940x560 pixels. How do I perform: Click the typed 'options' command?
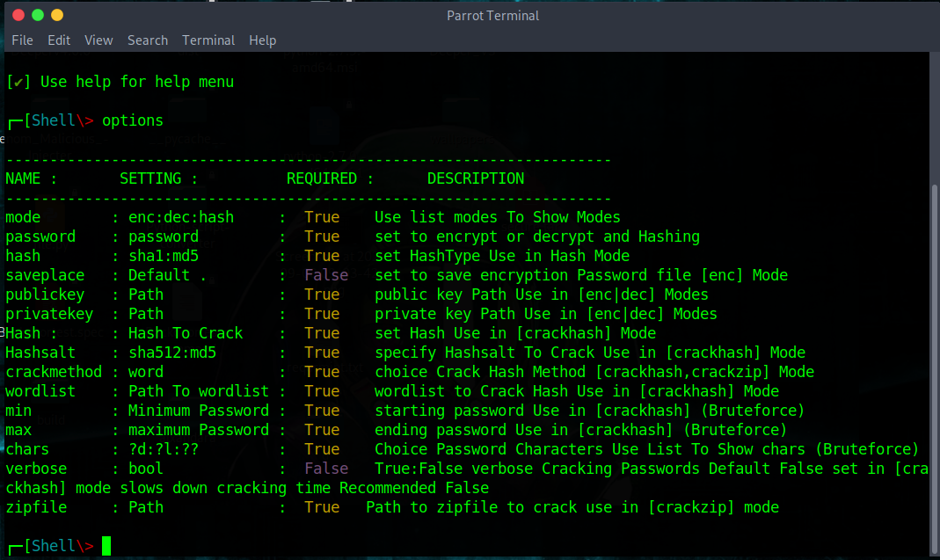[x=133, y=120]
